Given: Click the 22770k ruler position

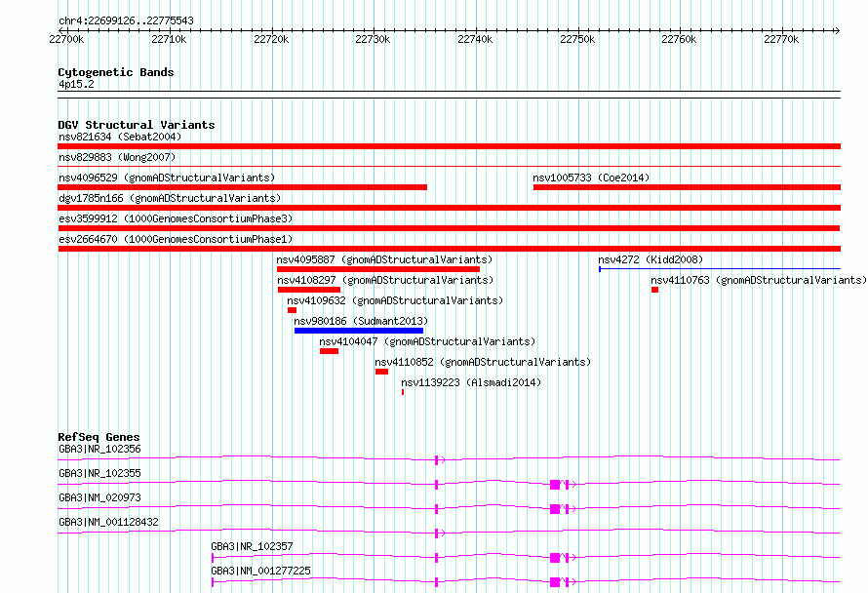Looking at the screenshot, I should tap(781, 39).
